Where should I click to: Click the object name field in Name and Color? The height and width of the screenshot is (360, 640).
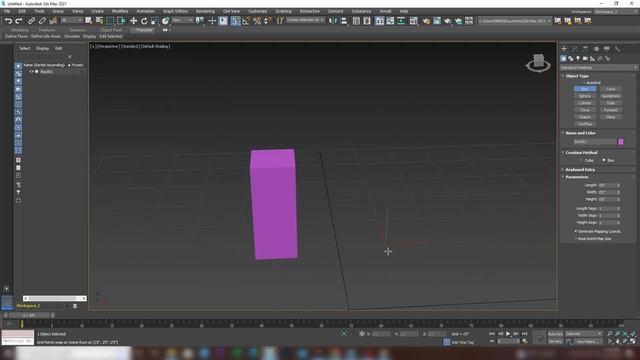[x=595, y=142]
